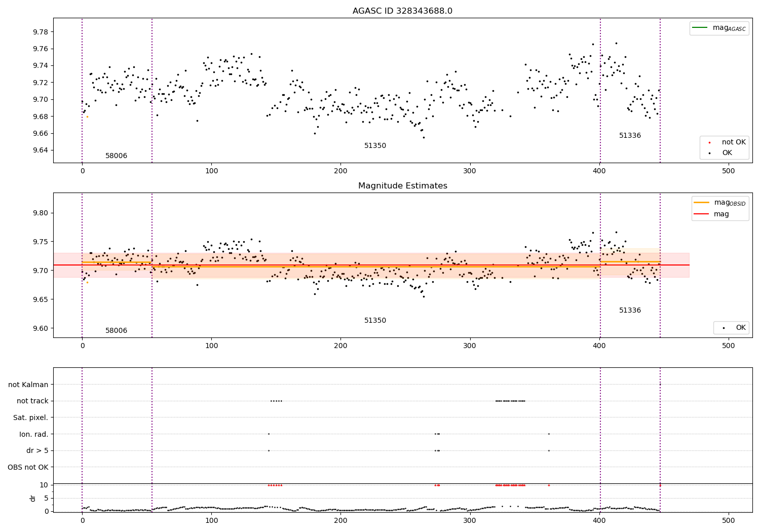This screenshot has height=532, width=760.
Task: Click the 100 x-axis tick under the top plot
Action: (211, 171)
